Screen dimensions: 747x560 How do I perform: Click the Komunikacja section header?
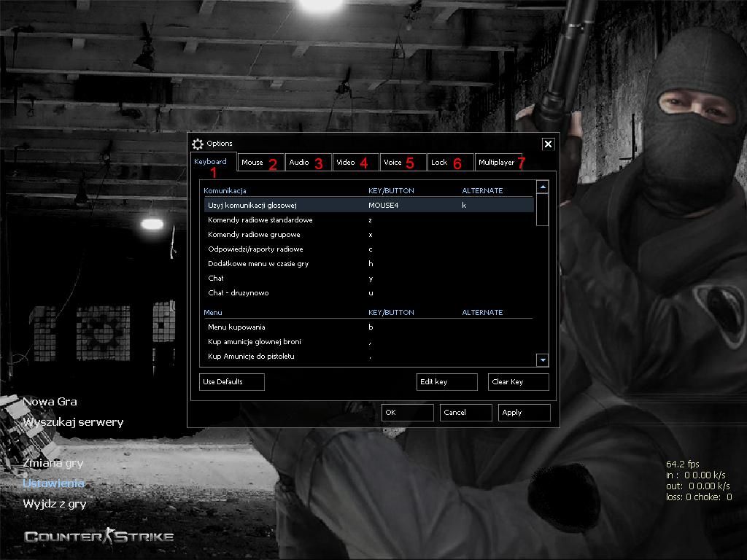point(225,190)
